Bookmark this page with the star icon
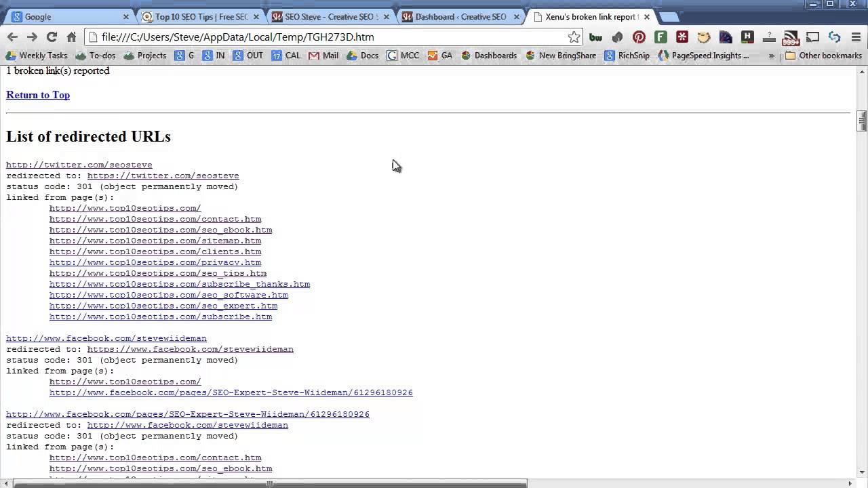Screen dimensions: 868x488 (574, 37)
